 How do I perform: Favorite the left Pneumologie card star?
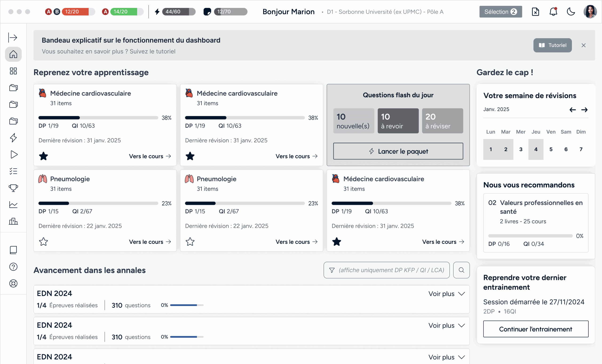[x=44, y=242]
